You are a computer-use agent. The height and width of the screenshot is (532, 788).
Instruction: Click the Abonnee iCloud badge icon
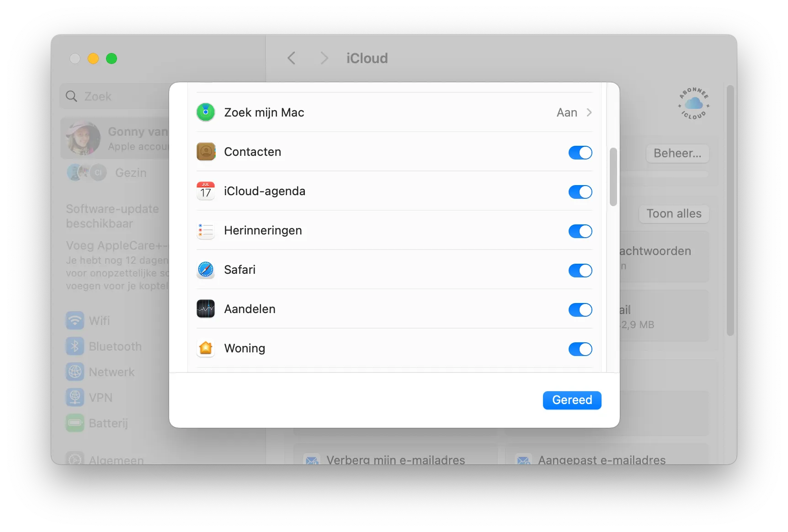point(693,104)
